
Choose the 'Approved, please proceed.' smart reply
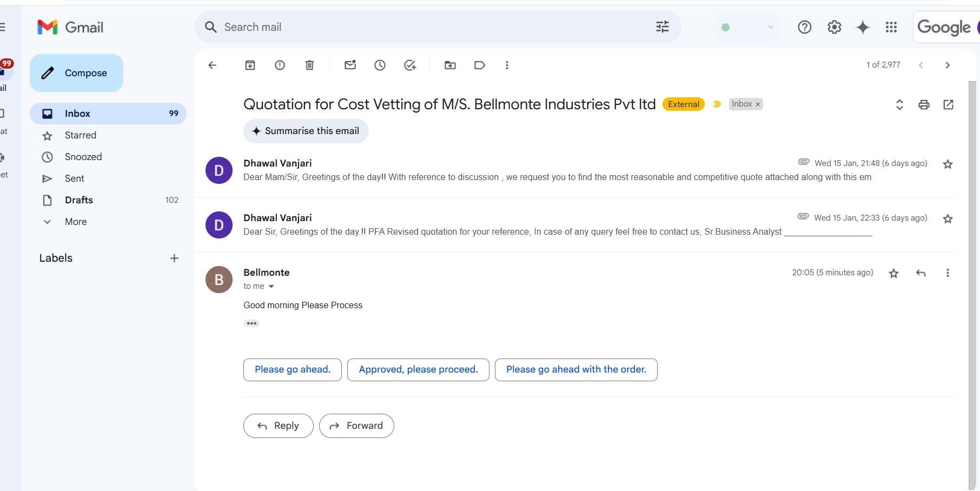(418, 370)
